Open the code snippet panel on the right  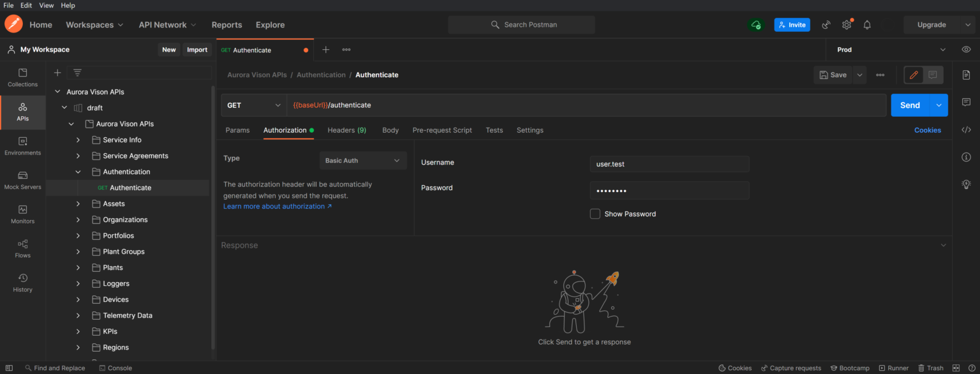(966, 130)
